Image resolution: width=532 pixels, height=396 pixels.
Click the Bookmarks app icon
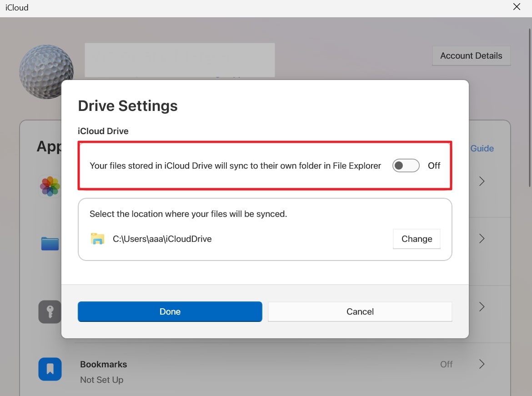click(x=50, y=369)
